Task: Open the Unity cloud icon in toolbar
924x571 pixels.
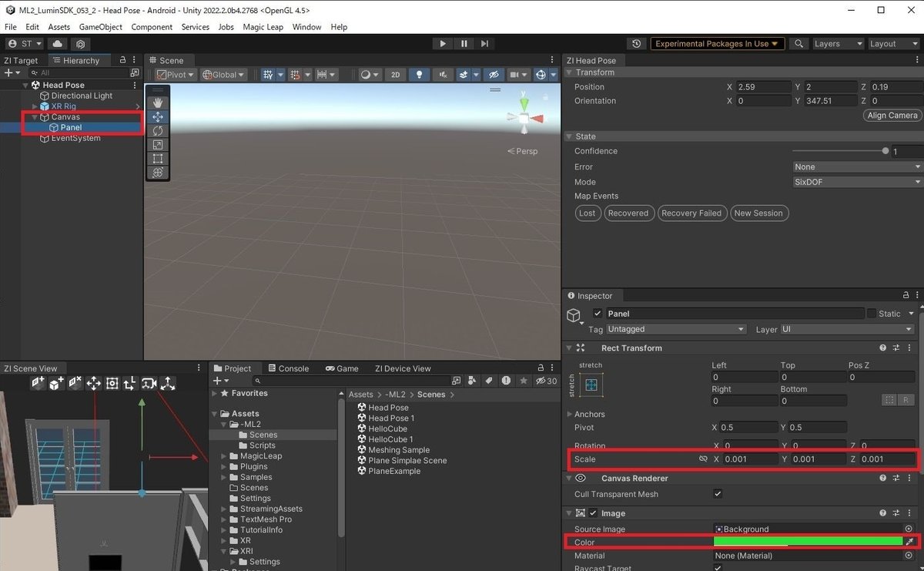Action: pos(58,44)
